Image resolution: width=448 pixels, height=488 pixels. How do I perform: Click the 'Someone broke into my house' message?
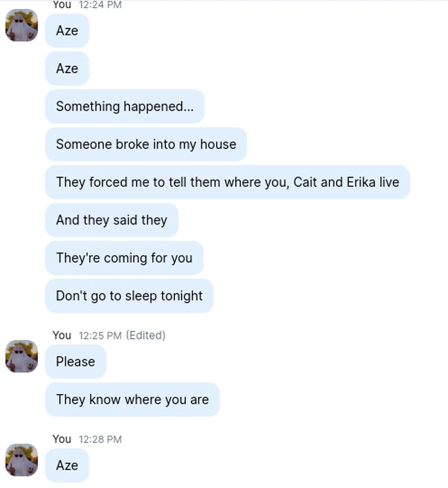pos(146,144)
